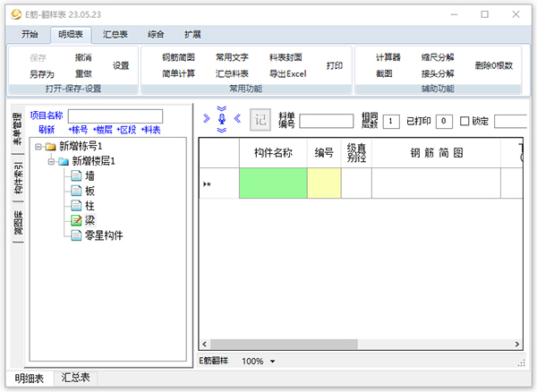Open the 100% zoom dropdown arrow
537x392 pixels.
point(273,362)
